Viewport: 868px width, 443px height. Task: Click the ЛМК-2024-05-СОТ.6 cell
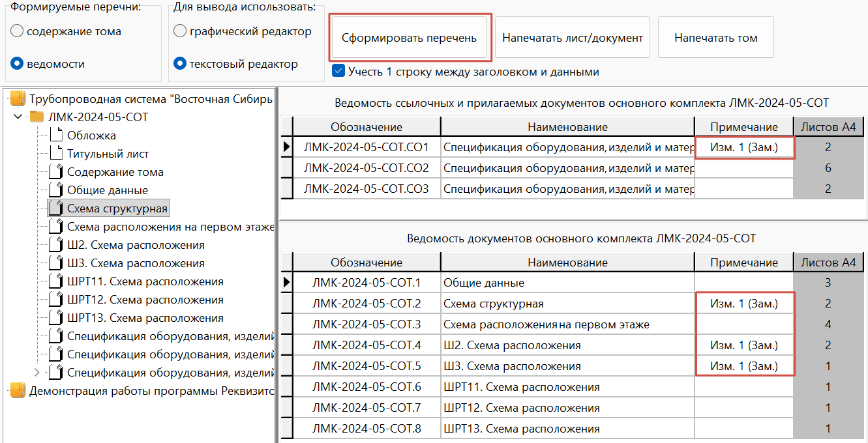(367, 387)
